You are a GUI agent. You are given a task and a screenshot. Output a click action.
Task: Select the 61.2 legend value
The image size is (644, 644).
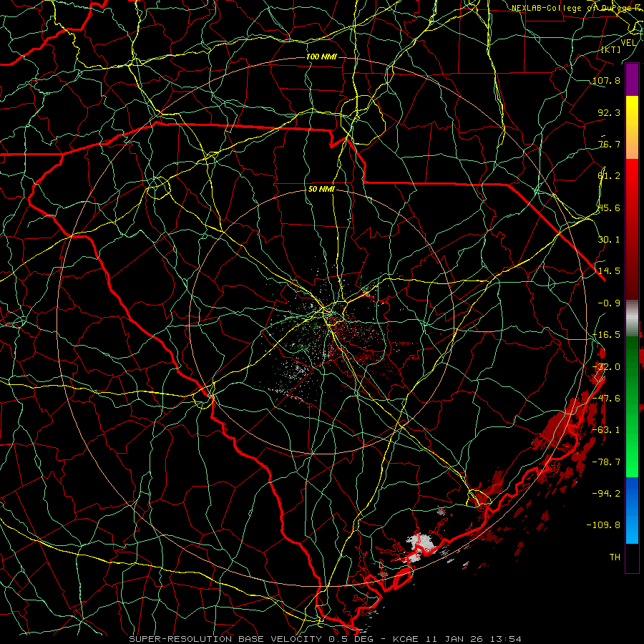pyautogui.click(x=609, y=176)
